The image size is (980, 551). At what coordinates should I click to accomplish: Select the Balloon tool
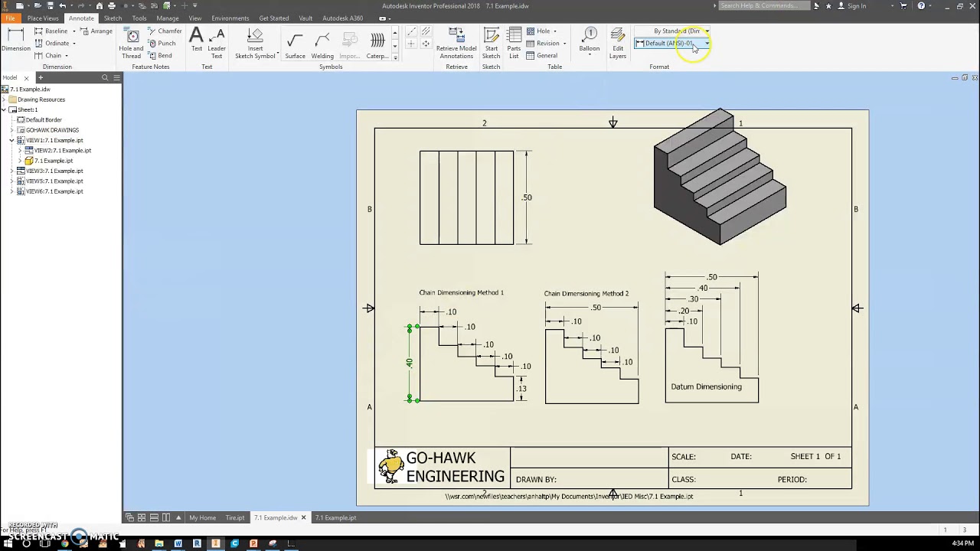(x=589, y=41)
